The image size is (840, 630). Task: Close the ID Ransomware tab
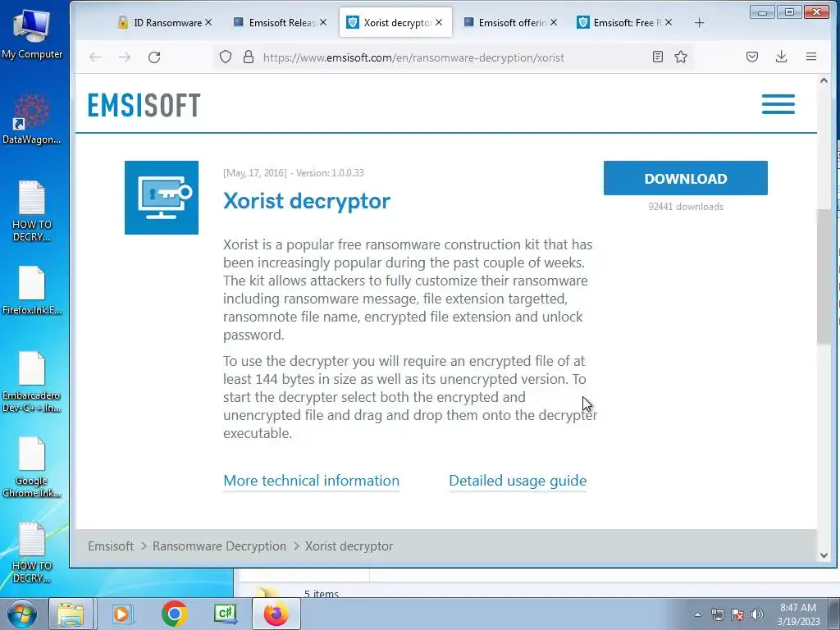pyautogui.click(x=208, y=22)
